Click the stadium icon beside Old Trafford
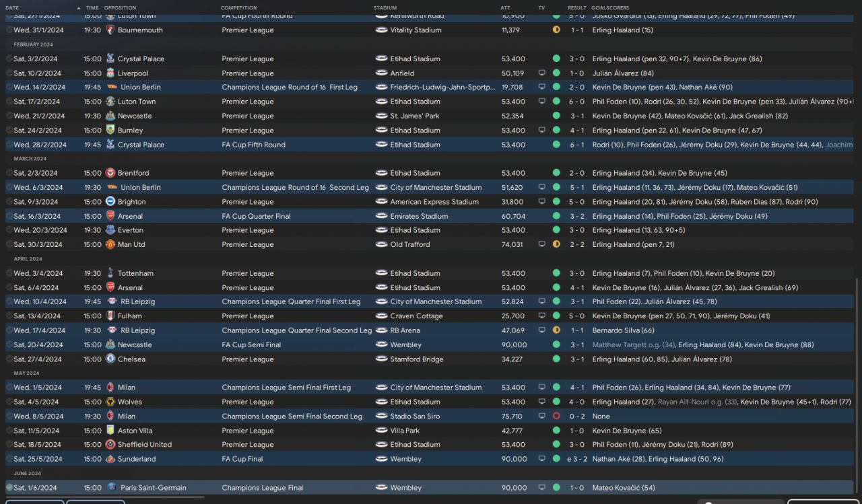This screenshot has width=862, height=504. click(x=381, y=245)
